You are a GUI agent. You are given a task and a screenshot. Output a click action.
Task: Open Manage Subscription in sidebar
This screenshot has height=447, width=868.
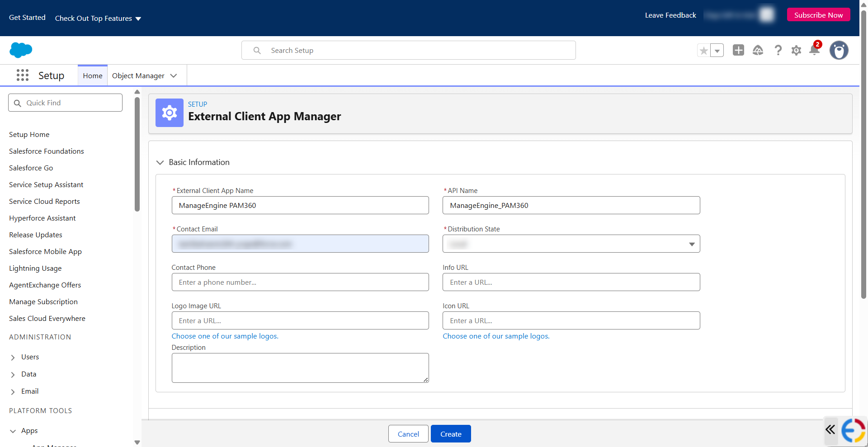43,302
